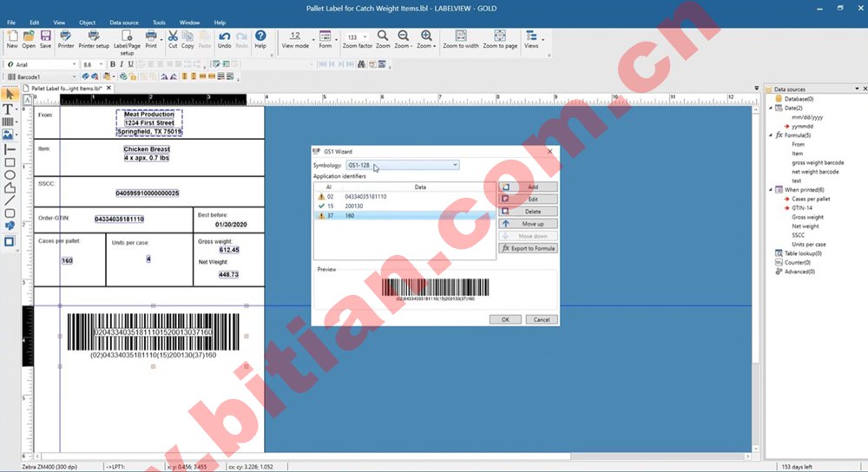
Task: Print the label with Print icon
Action: click(x=150, y=40)
